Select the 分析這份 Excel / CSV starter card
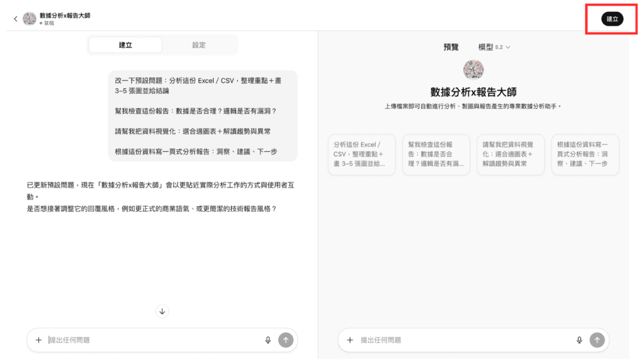 tap(361, 154)
